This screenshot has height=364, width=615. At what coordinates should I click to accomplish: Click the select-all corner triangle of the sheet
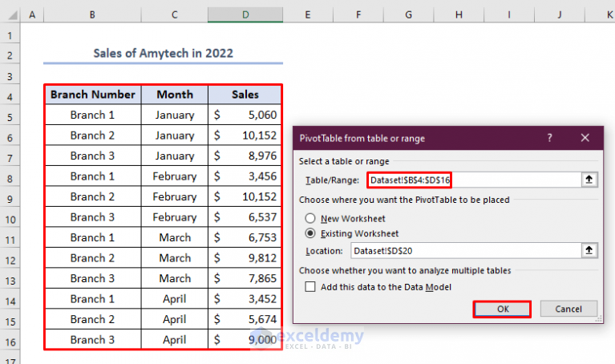pyautogui.click(x=13, y=15)
